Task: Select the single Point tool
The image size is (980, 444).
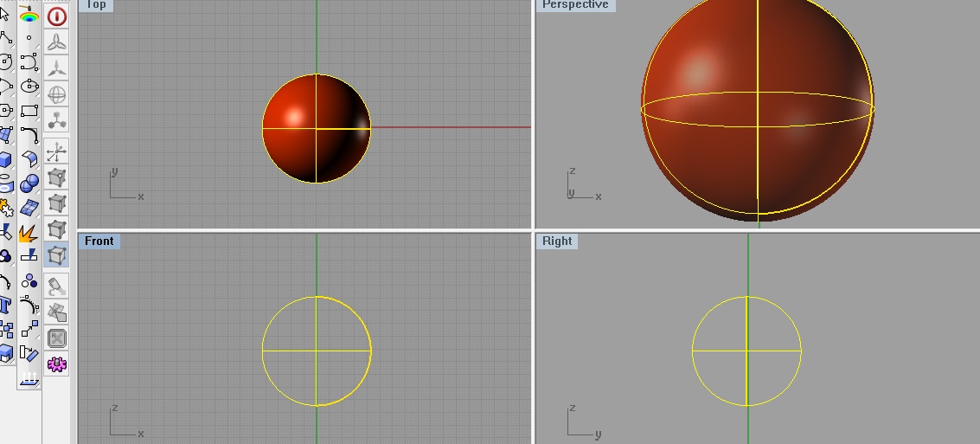Action: tap(29, 38)
